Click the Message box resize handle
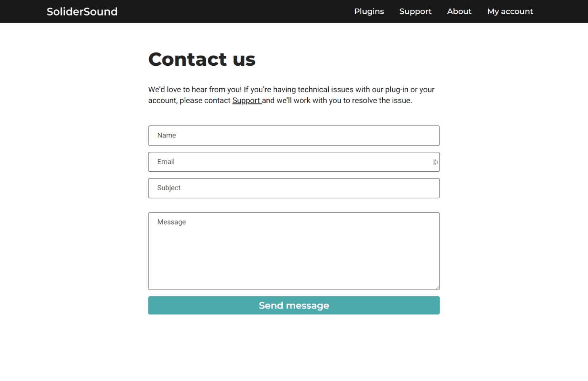 tap(438, 287)
